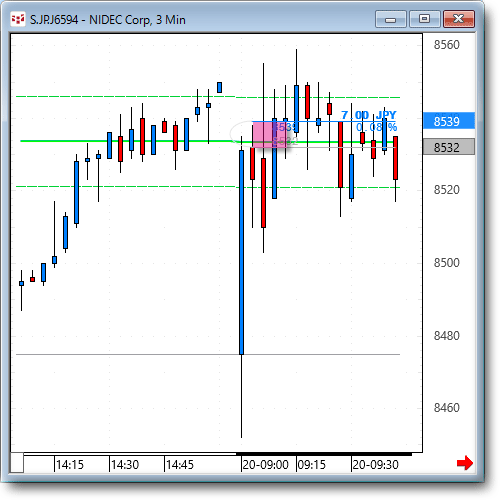Click the 8460 price axis label

tap(446, 408)
